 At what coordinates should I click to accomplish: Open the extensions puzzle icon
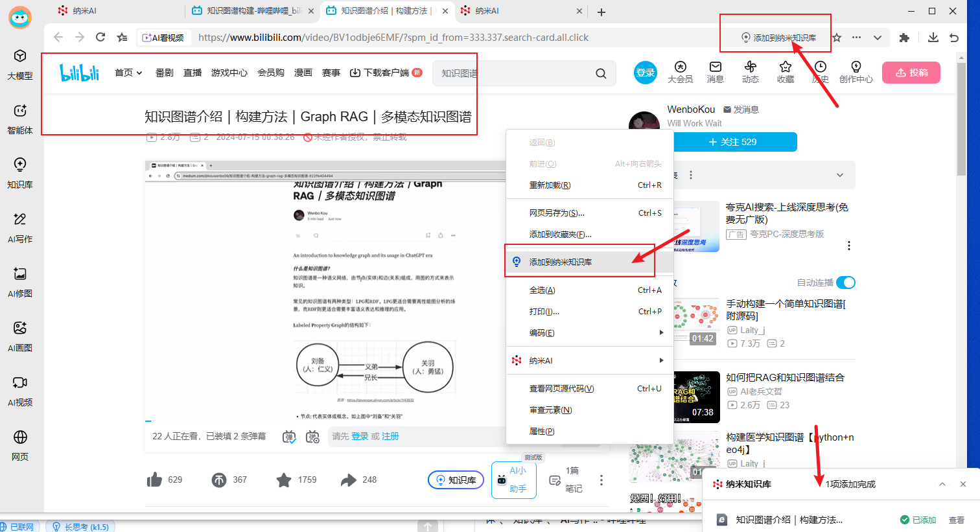pyautogui.click(x=904, y=38)
